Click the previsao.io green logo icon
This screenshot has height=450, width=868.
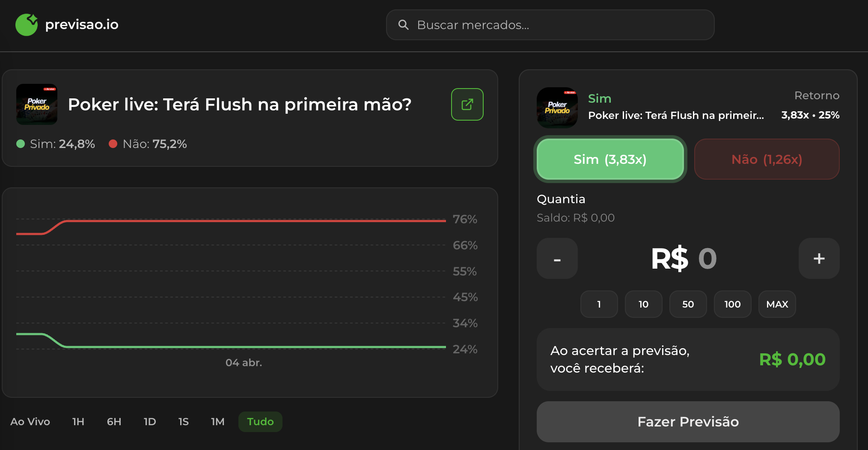(27, 25)
